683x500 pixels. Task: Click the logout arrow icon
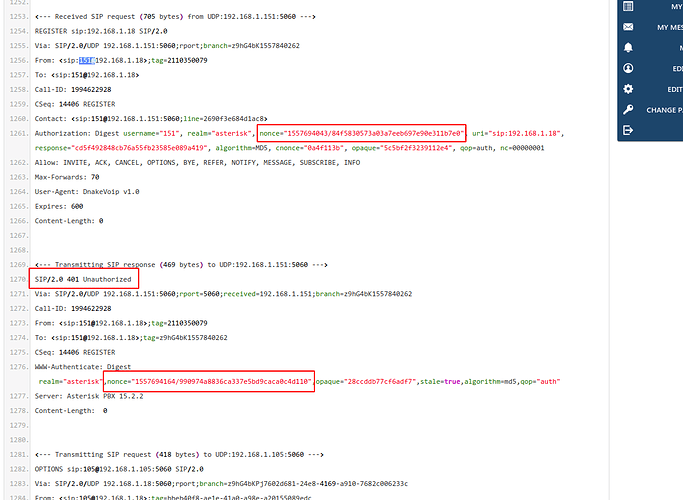[628, 130]
